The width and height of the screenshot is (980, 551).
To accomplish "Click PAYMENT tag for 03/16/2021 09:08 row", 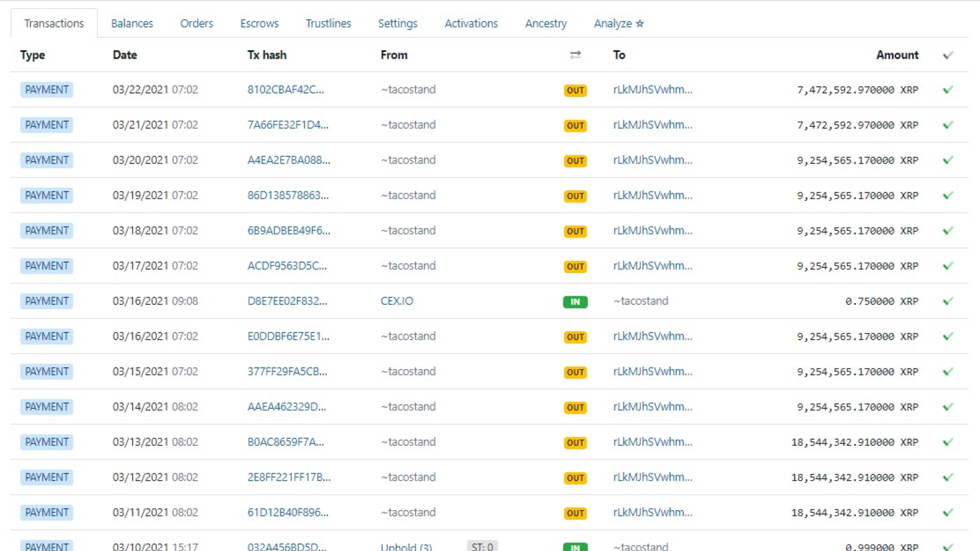I will coord(47,301).
